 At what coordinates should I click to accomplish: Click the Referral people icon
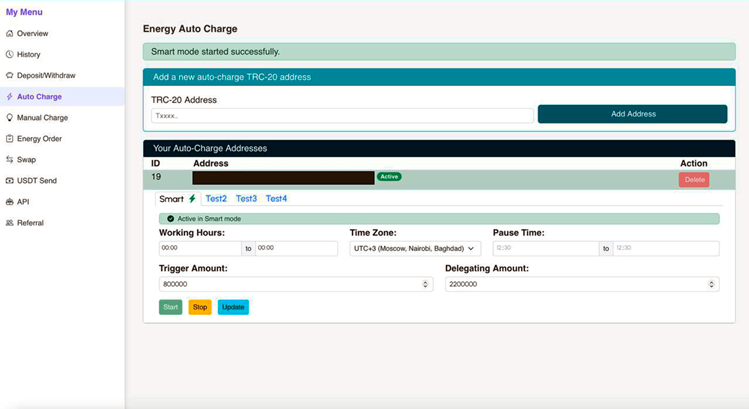(10, 222)
